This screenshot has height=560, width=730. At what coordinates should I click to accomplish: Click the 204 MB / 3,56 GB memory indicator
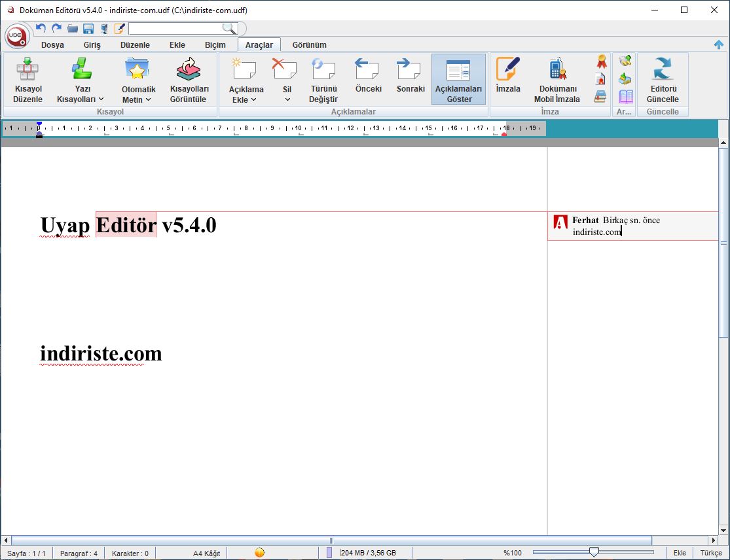[368, 553]
